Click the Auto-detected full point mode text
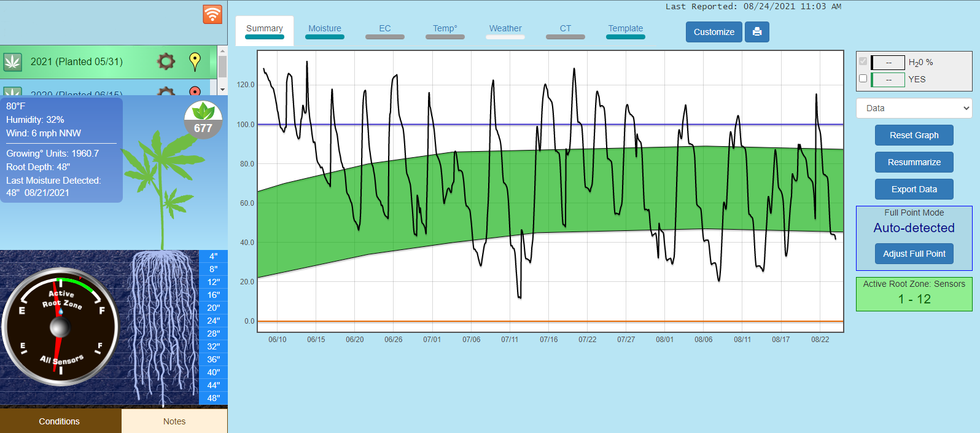 point(914,228)
